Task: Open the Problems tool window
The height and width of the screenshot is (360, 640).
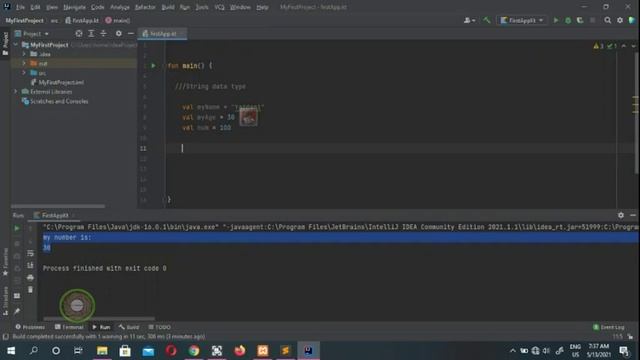Action: 30,327
